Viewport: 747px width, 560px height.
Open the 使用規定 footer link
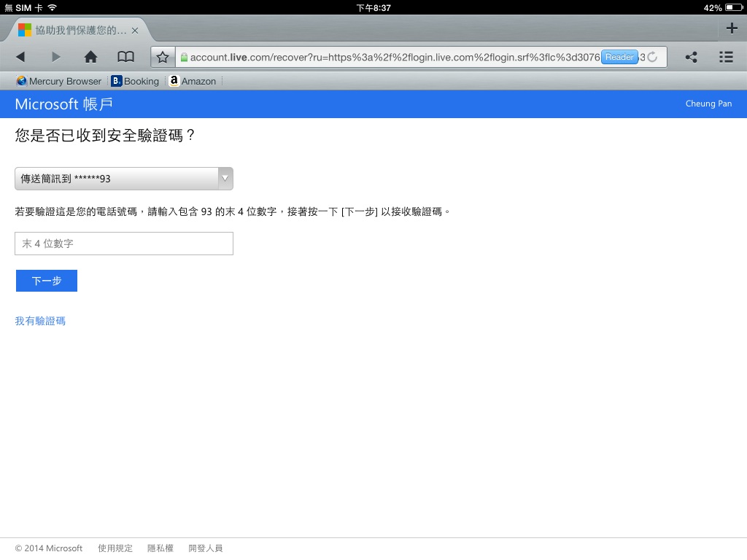point(115,548)
